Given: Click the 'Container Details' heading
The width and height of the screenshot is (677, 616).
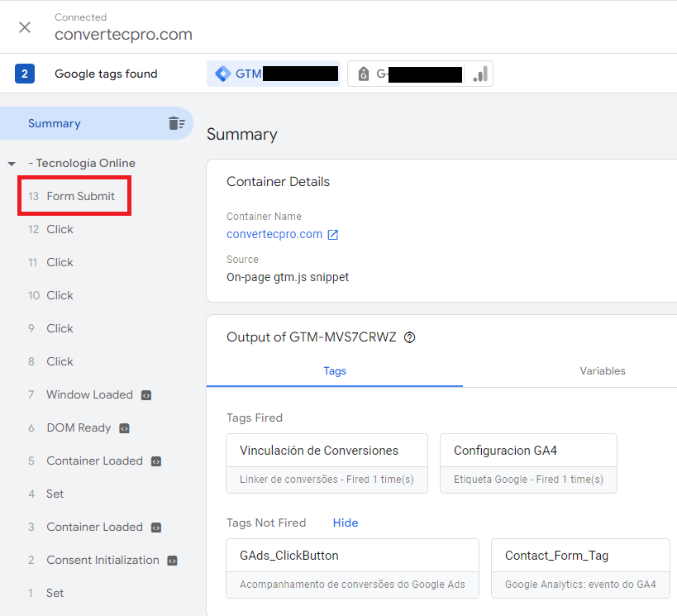Looking at the screenshot, I should (278, 182).
